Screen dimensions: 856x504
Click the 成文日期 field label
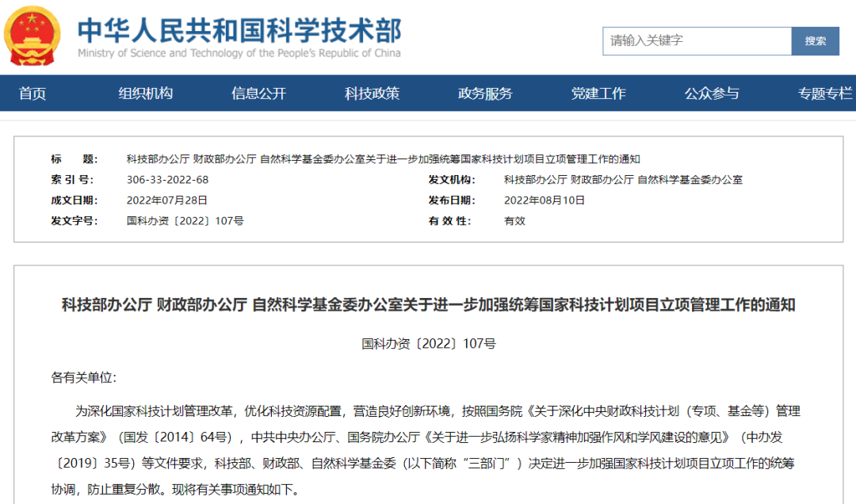coord(75,200)
